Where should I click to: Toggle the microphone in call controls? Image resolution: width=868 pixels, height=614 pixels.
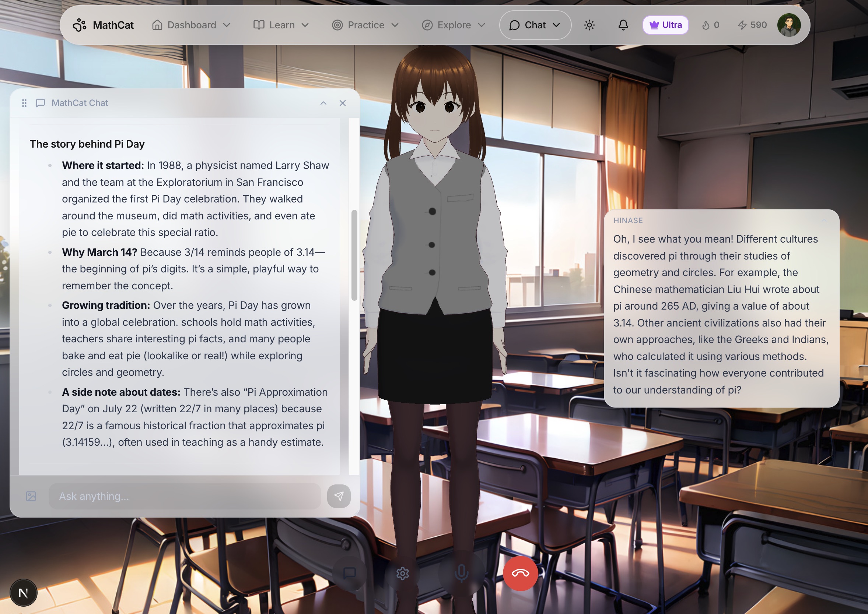point(461,573)
